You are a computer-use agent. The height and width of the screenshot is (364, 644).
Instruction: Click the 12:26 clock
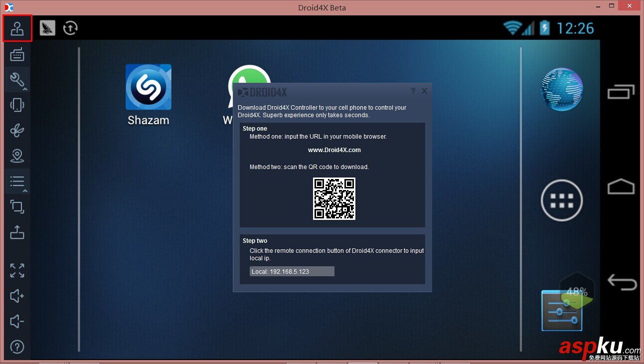click(x=575, y=28)
